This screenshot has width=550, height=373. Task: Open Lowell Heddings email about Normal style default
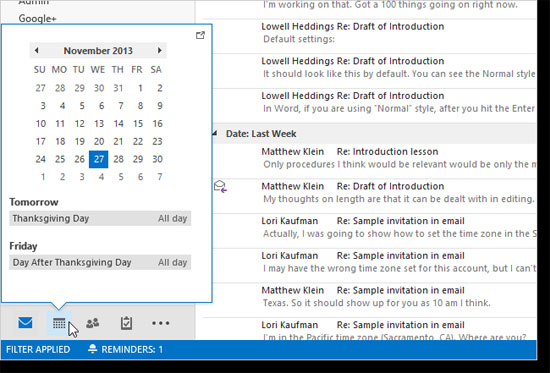[374, 67]
